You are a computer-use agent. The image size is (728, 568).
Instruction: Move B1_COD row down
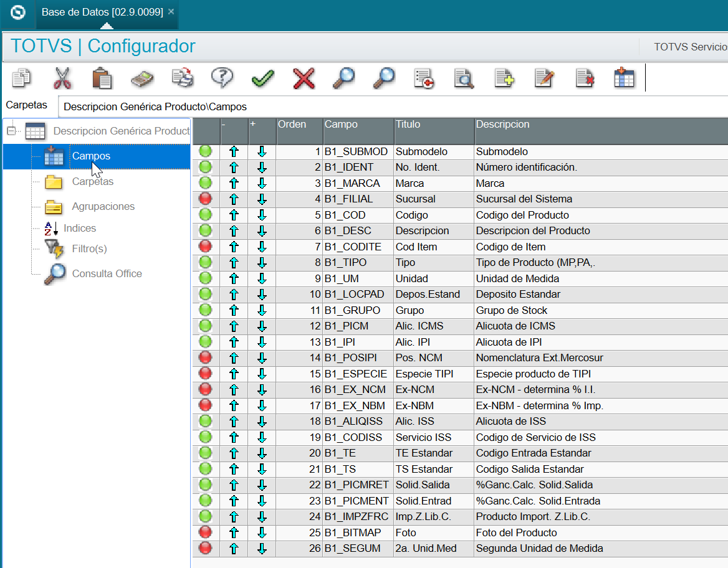point(262,215)
